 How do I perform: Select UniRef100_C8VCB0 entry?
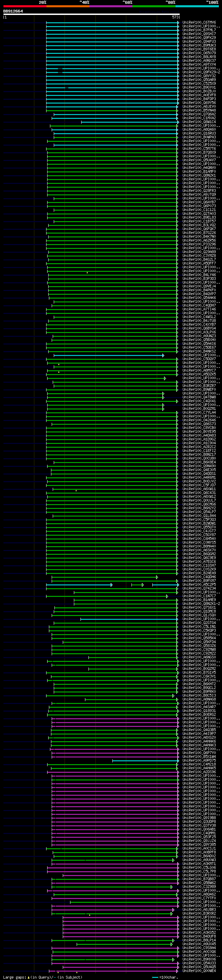199,428
